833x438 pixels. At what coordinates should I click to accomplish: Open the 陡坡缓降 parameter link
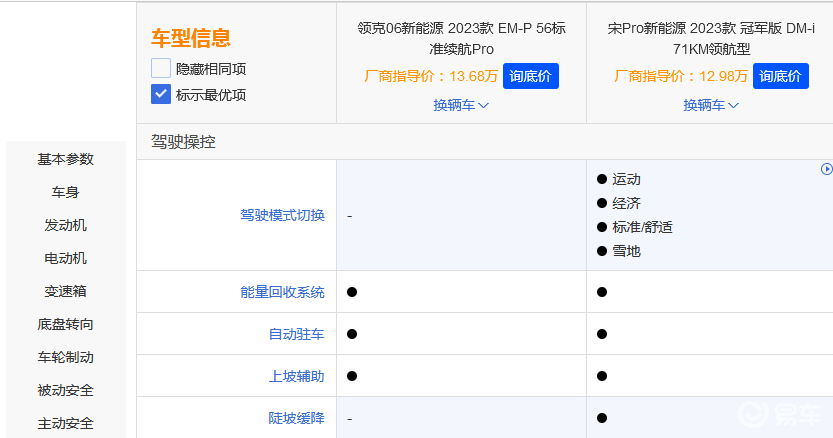pyautogui.click(x=296, y=418)
